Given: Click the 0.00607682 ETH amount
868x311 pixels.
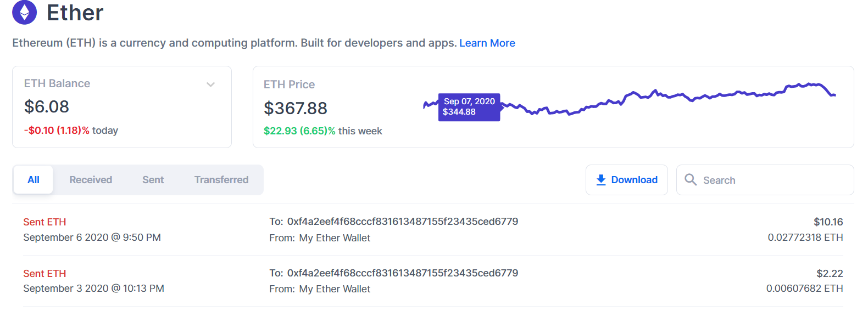Looking at the screenshot, I should tap(804, 289).
